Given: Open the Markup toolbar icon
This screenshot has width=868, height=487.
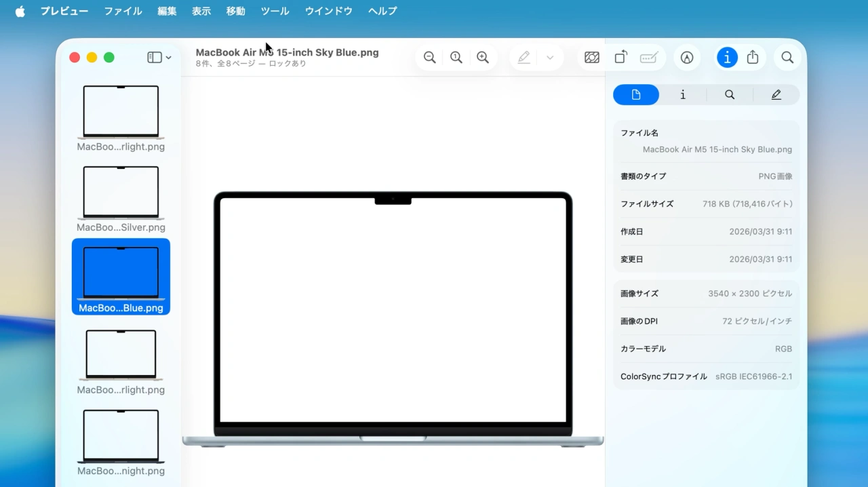Looking at the screenshot, I should coord(687,57).
